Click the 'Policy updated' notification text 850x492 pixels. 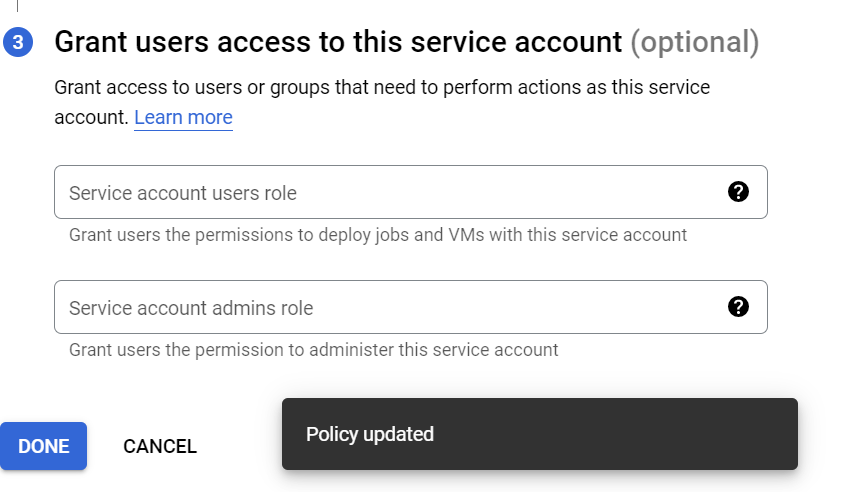click(x=370, y=434)
